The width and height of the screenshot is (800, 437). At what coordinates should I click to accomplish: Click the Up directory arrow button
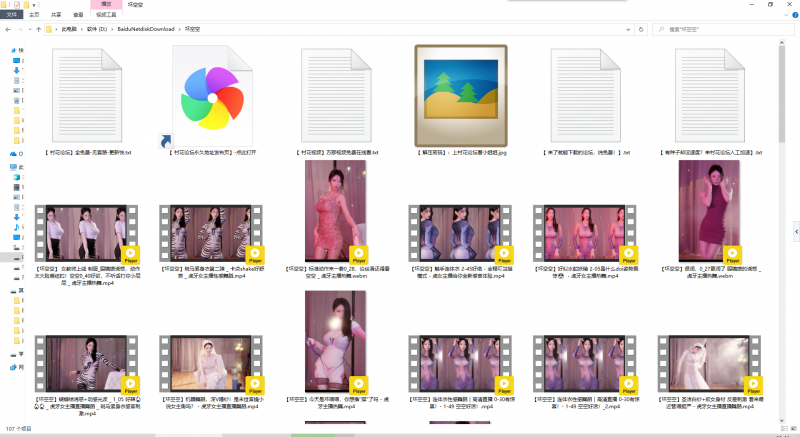(38, 30)
